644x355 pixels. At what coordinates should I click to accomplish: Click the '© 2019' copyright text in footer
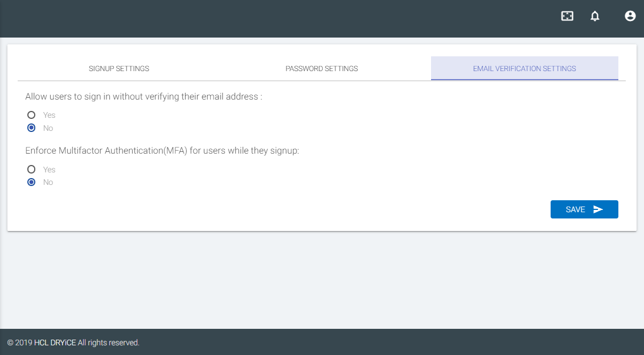pos(19,342)
